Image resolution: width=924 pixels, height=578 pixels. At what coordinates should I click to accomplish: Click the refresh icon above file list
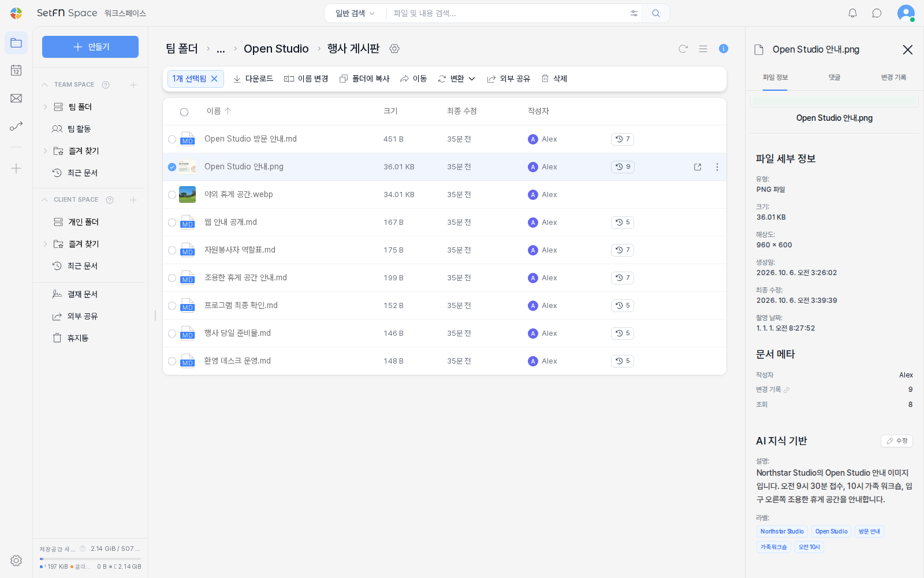(x=683, y=49)
